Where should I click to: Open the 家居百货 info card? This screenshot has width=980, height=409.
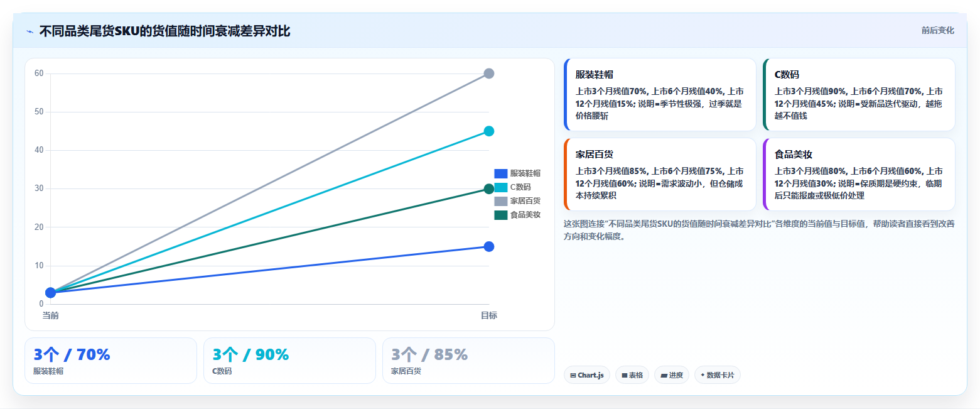click(660, 175)
